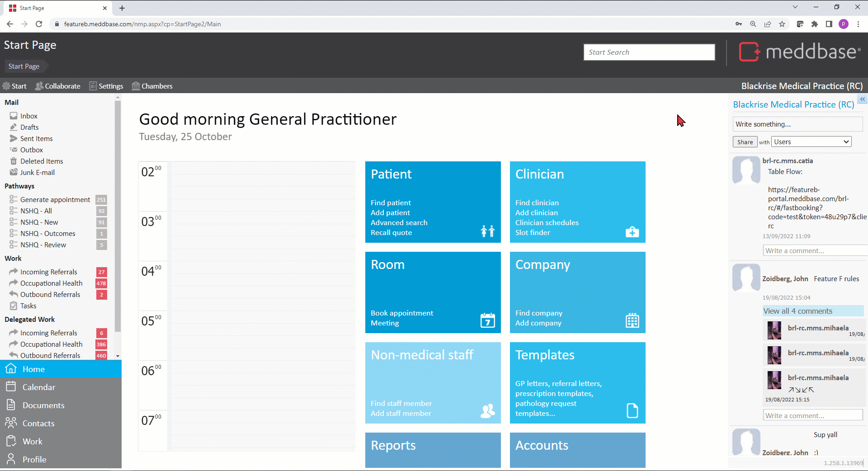
Task: Bookmark this page with star icon
Action: [782, 24]
